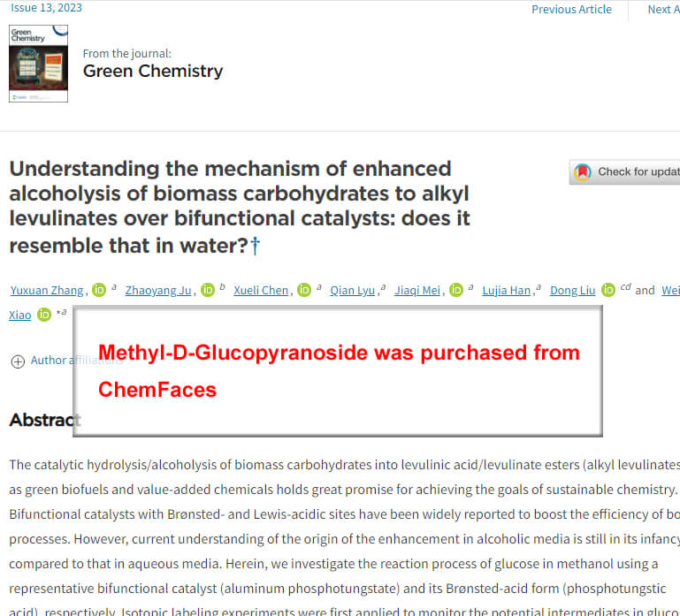Click the Check for updates button
680x616 pixels.
tap(624, 172)
